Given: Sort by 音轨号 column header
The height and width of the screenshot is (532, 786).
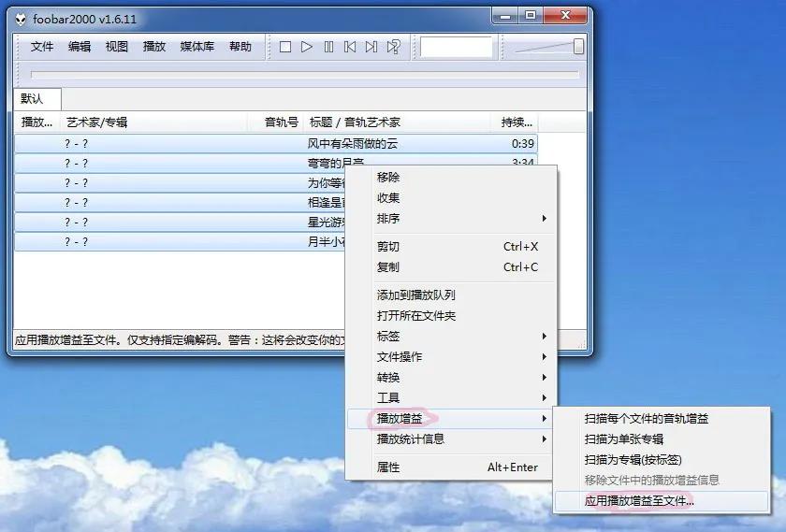Looking at the screenshot, I should pyautogui.click(x=277, y=122).
